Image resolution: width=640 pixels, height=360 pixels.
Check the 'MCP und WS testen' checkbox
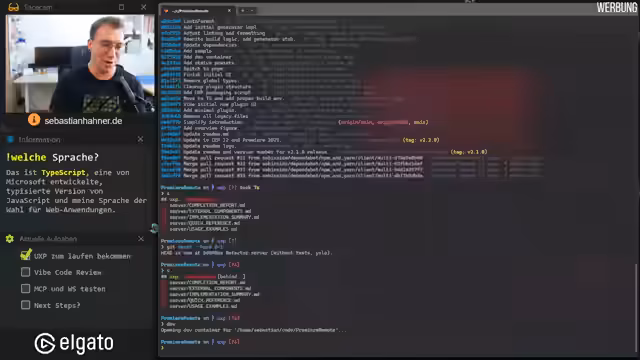25,289
